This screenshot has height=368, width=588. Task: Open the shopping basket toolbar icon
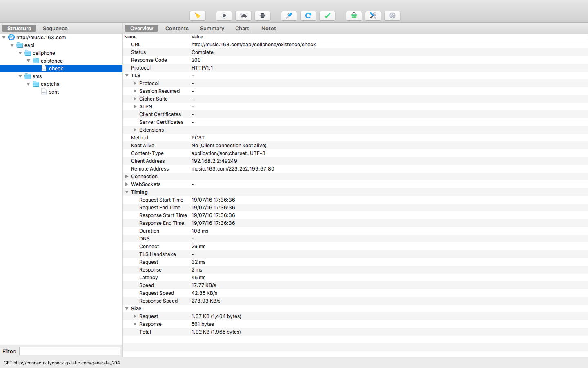[354, 16]
